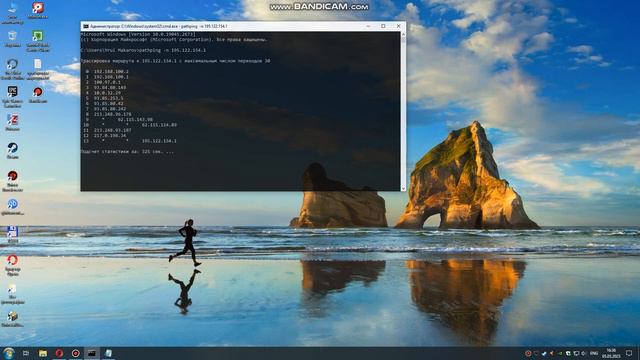Open the notification center icon
The image size is (640, 360).
point(629,353)
